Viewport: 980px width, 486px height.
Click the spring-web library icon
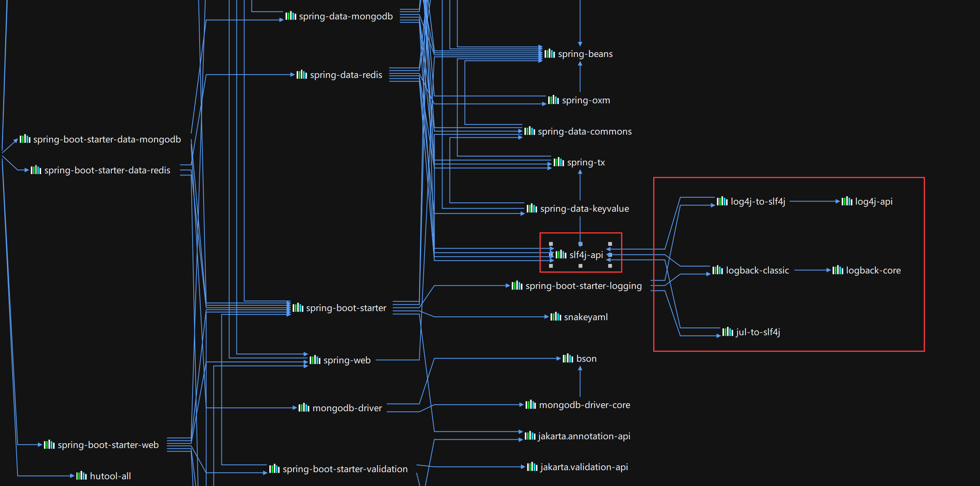tap(315, 360)
